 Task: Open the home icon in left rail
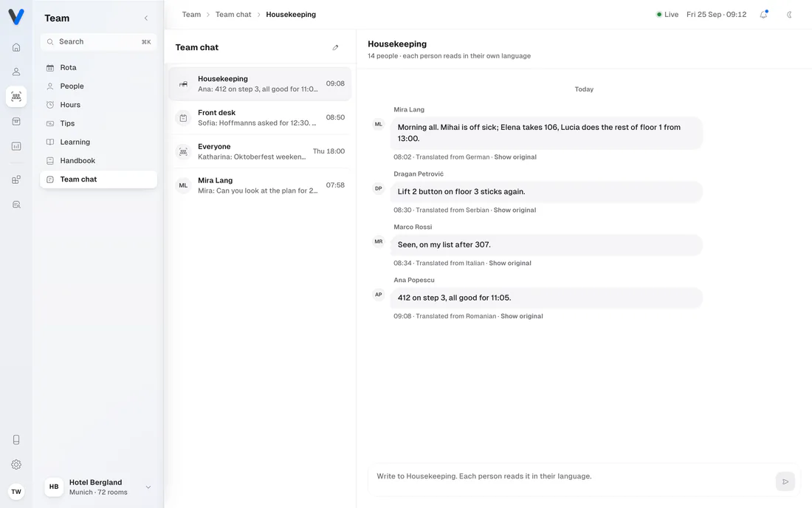click(16, 47)
